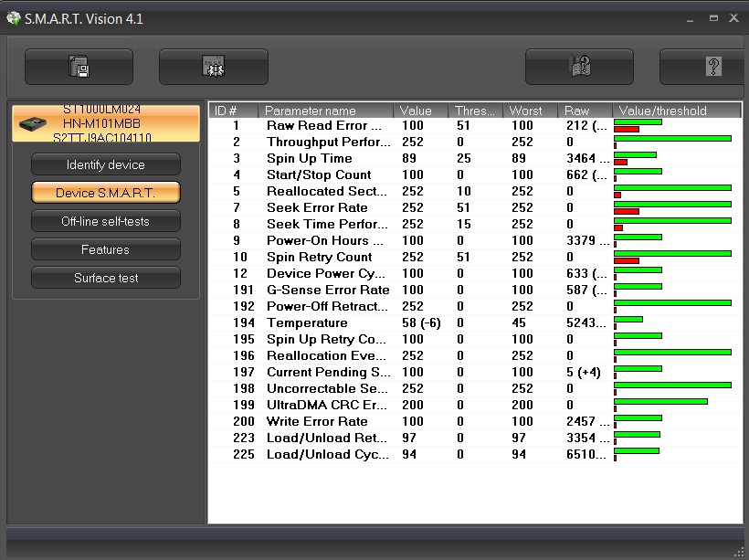The height and width of the screenshot is (560, 749).
Task: Click threshold 25 in Spin Up Time row
Action: [464, 158]
